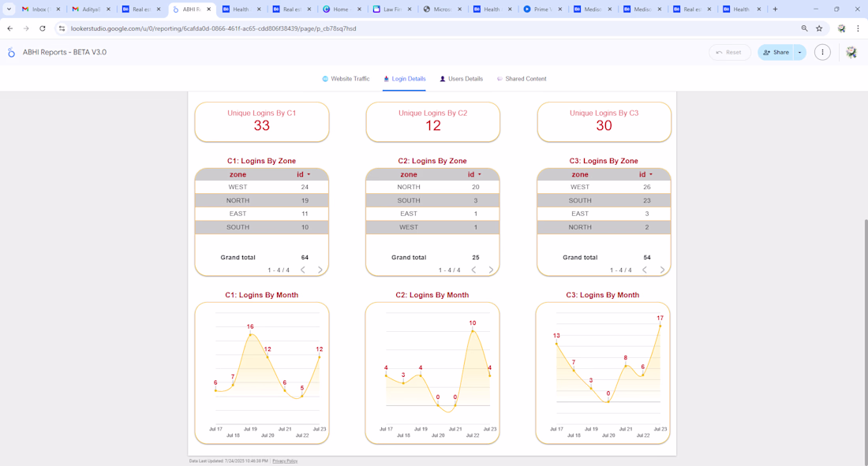Close the Inbox Gmail tab

(58, 9)
